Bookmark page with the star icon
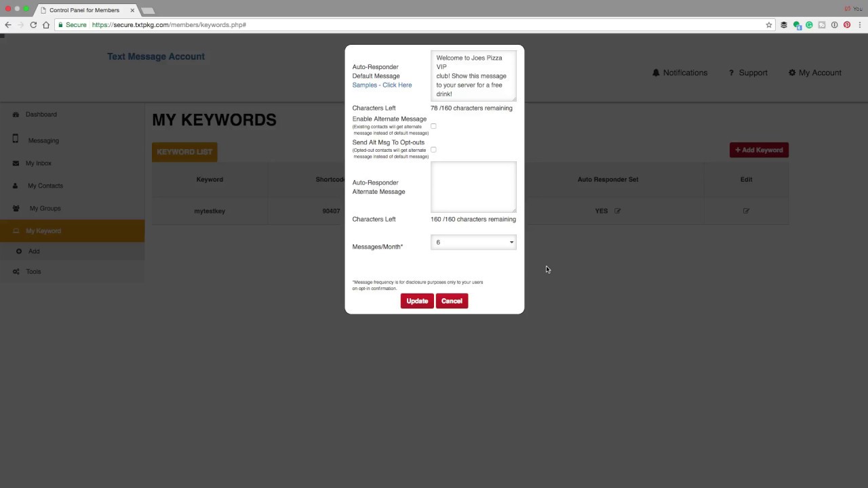 tap(768, 25)
